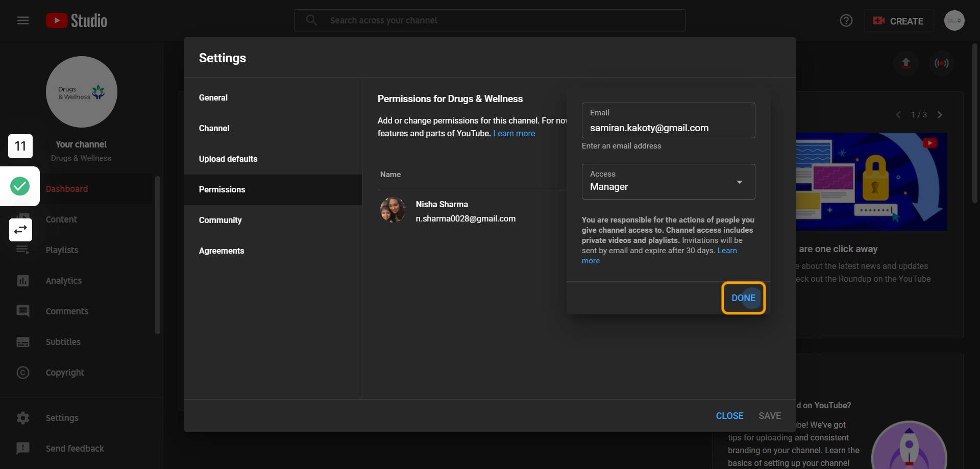980x469 pixels.
Task: Open Dashboard in the sidebar
Action: (x=77, y=189)
